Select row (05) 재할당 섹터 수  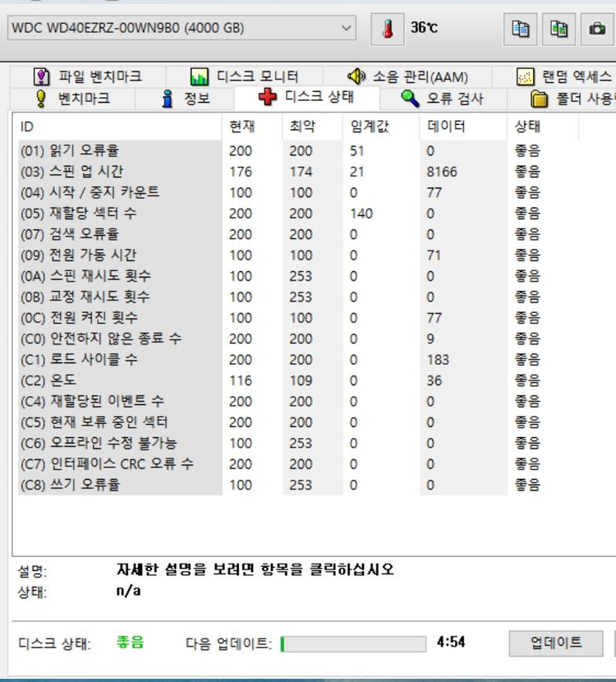pyautogui.click(x=298, y=214)
